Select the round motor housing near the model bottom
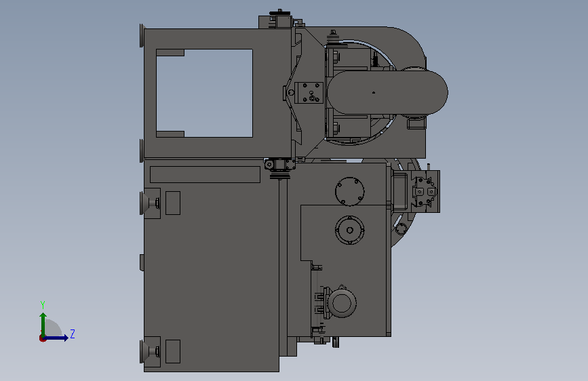The image size is (588, 381). 342,303
